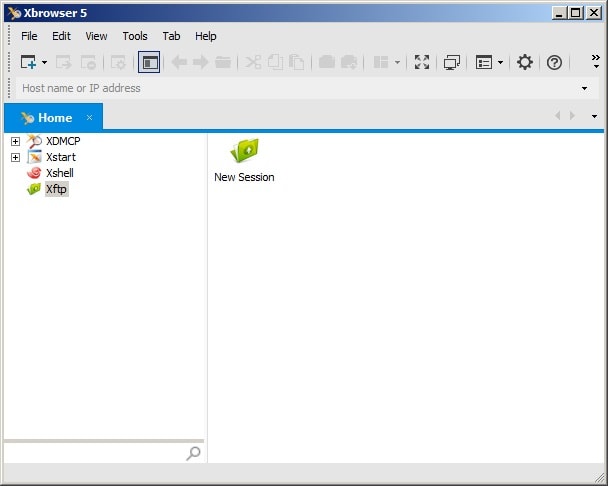
Task: Click the disabled connect session icon
Action: [x=64, y=62]
